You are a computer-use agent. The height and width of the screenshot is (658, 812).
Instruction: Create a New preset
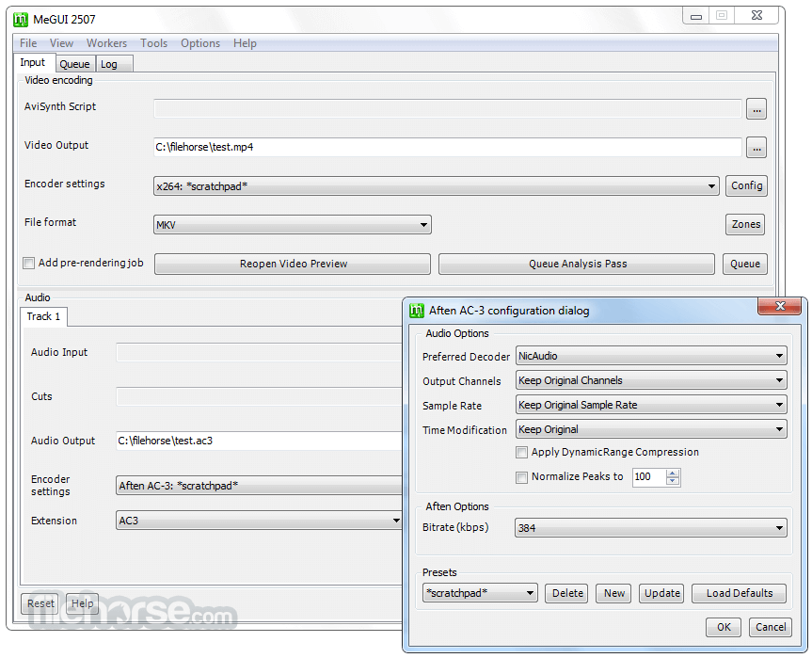(x=613, y=593)
